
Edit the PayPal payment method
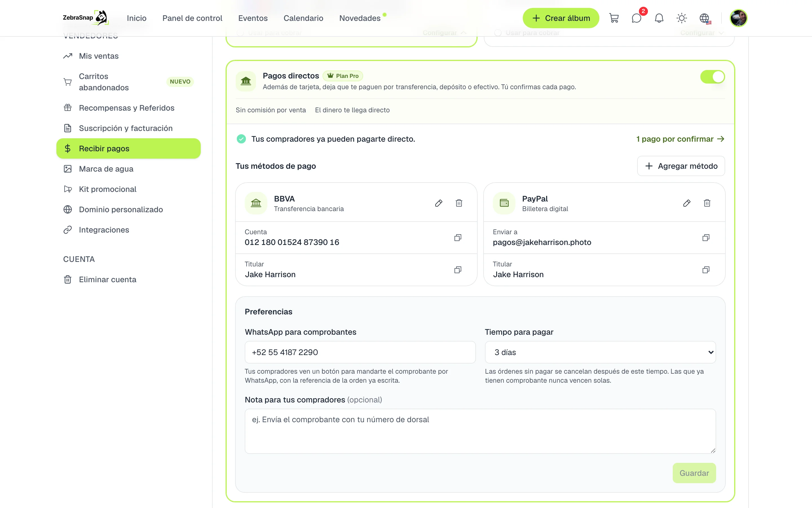[x=687, y=203]
